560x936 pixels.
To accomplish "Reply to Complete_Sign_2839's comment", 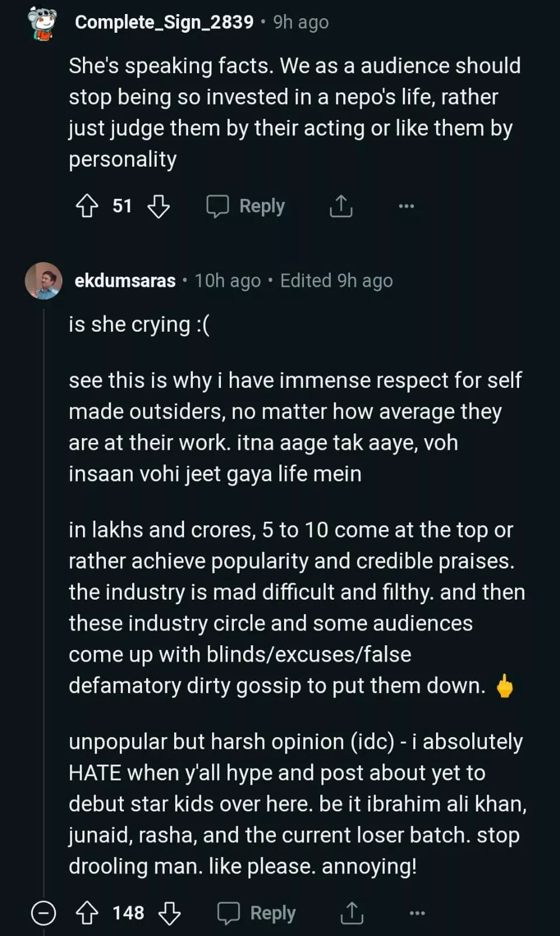I will [246, 206].
